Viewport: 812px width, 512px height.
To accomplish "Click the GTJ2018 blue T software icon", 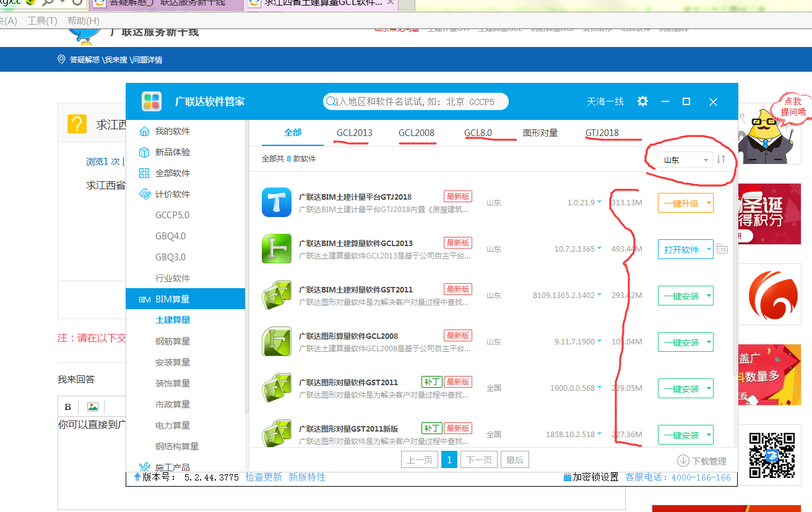I will coord(277,202).
